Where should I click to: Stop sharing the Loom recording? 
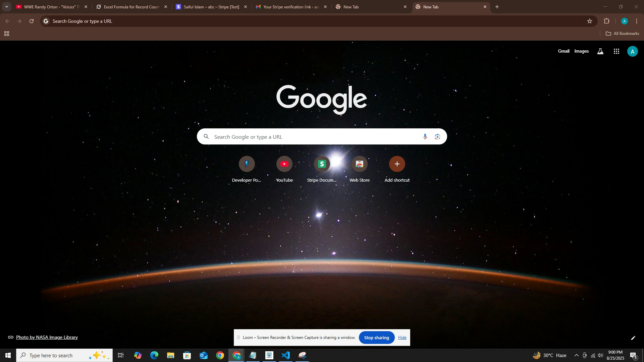(376, 338)
